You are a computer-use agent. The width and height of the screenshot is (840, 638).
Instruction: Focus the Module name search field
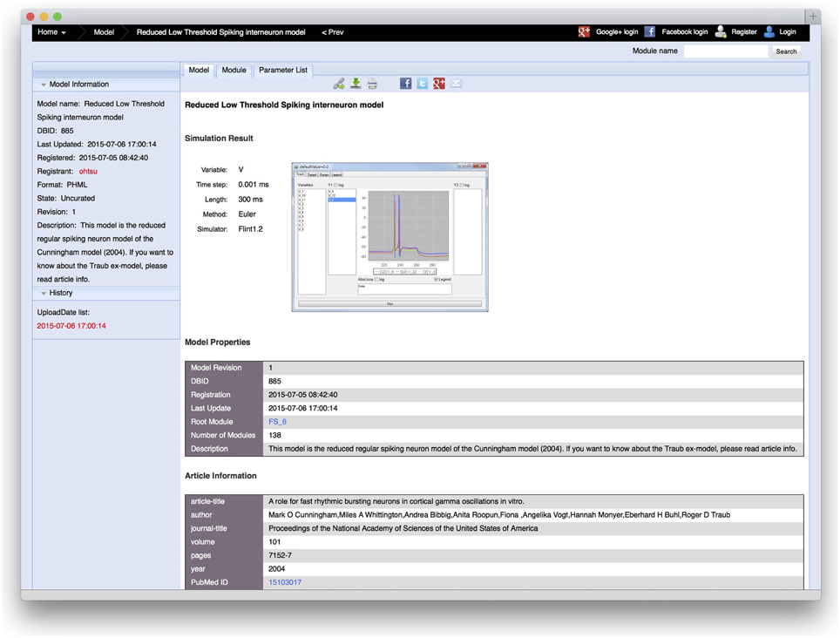(726, 51)
